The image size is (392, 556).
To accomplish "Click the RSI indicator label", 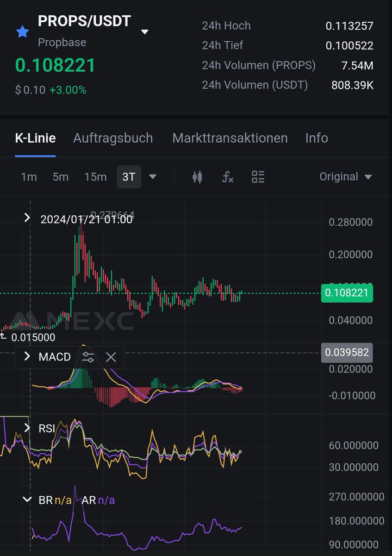I will pyautogui.click(x=47, y=428).
